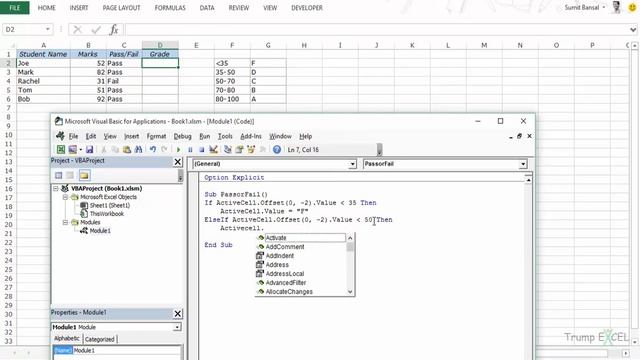Collapse the Modules folder
Image resolution: width=640 pixels, height=360 pixels.
65,222
